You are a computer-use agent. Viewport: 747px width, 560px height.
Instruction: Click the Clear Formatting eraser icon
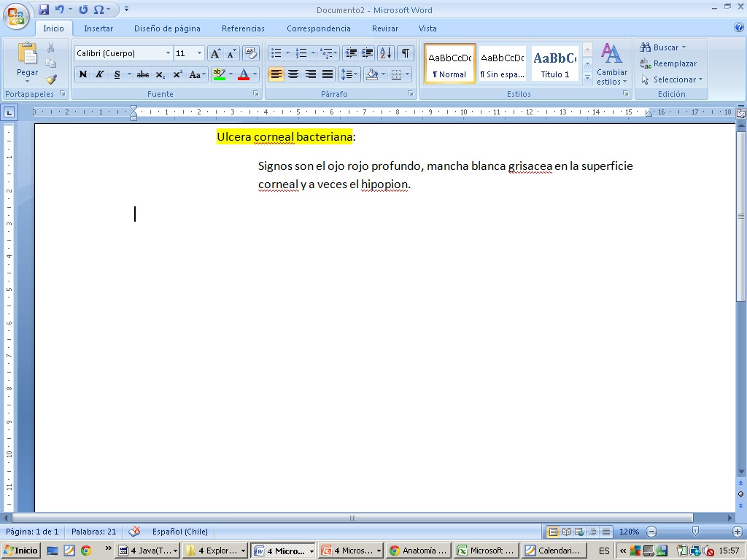[x=250, y=53]
